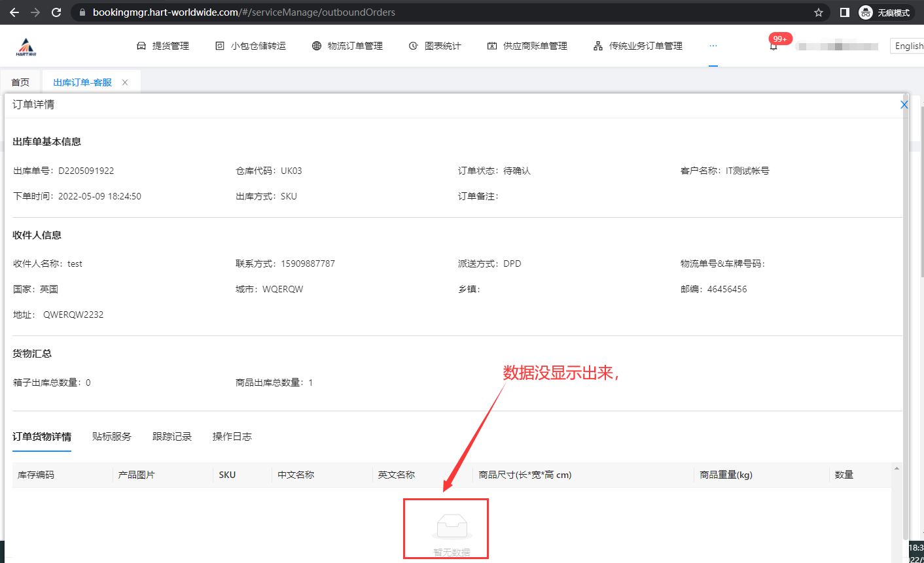Click the HART company logo
This screenshot has width=924, height=563.
(x=26, y=46)
